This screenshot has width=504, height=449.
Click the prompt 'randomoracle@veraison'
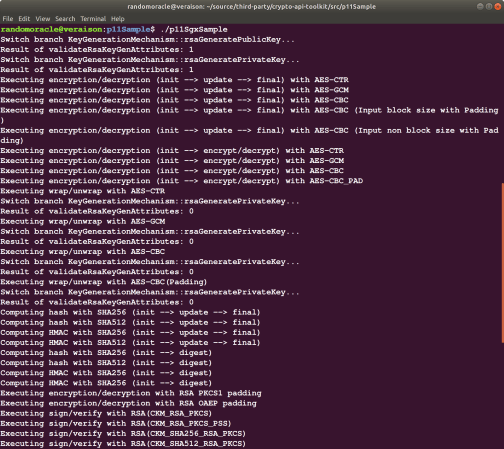pos(51,29)
